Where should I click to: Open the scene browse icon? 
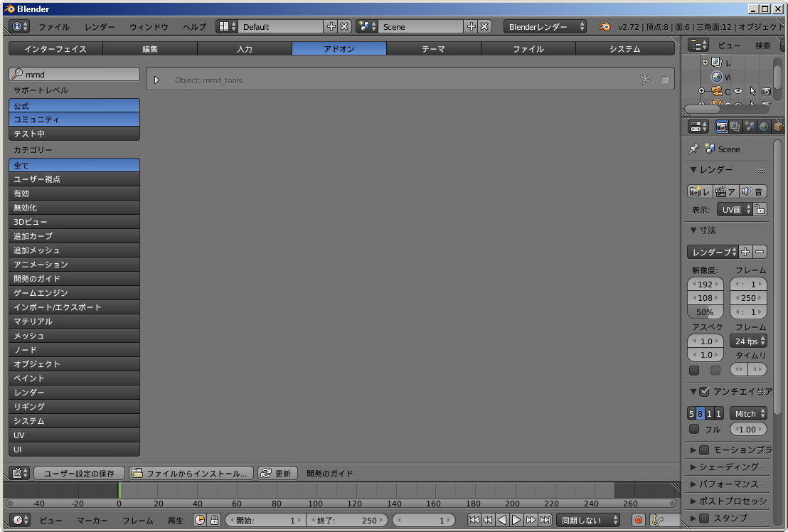click(367, 26)
